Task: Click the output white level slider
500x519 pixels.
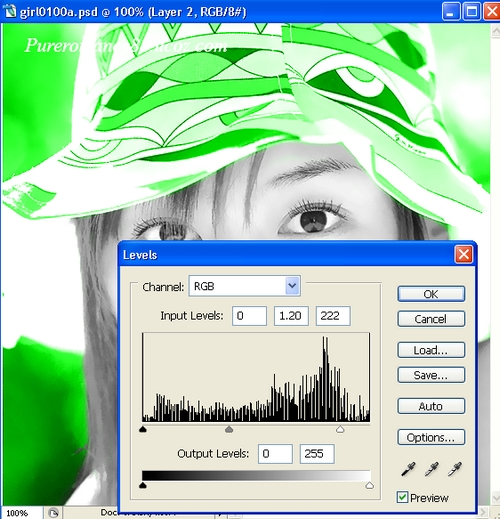Action: pos(369,485)
